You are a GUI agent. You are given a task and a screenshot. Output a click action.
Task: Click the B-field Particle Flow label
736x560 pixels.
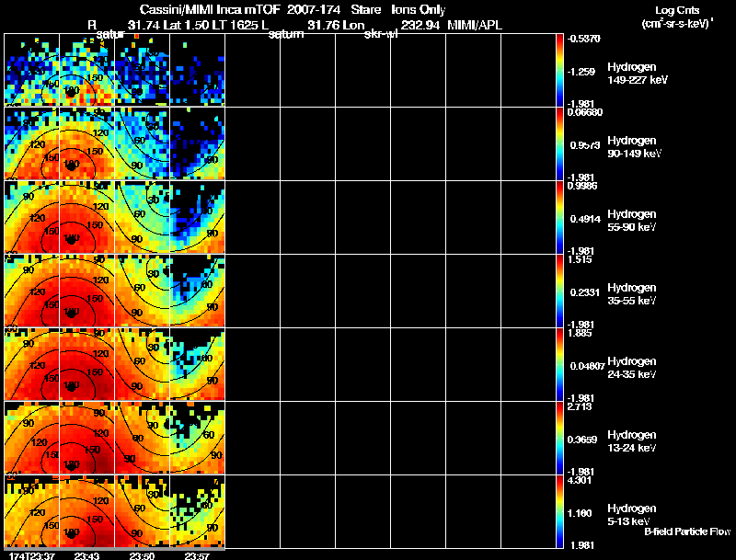click(687, 531)
